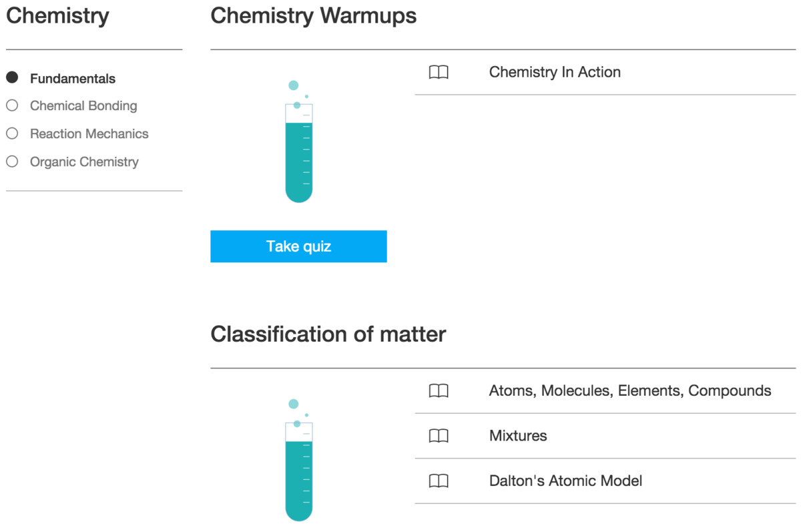The width and height of the screenshot is (801, 532).
Task: Select the Fundamentals radio bullet
Action: coord(12,77)
